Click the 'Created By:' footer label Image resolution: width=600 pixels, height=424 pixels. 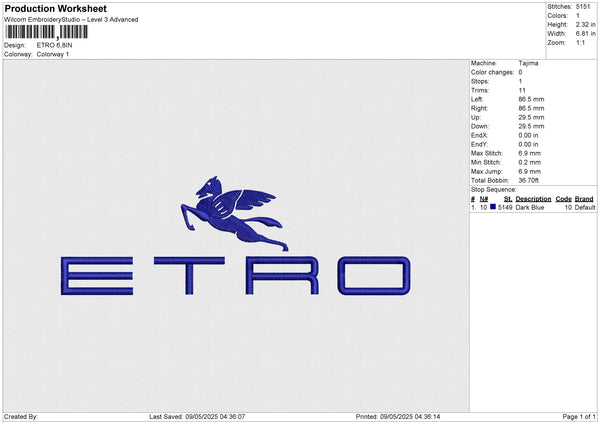pyautogui.click(x=21, y=417)
